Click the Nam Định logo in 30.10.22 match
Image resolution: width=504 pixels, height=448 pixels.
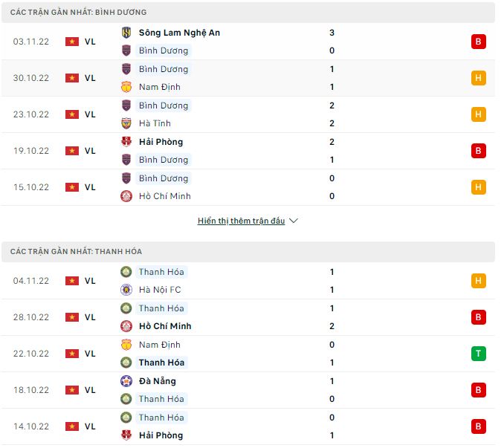pos(126,87)
